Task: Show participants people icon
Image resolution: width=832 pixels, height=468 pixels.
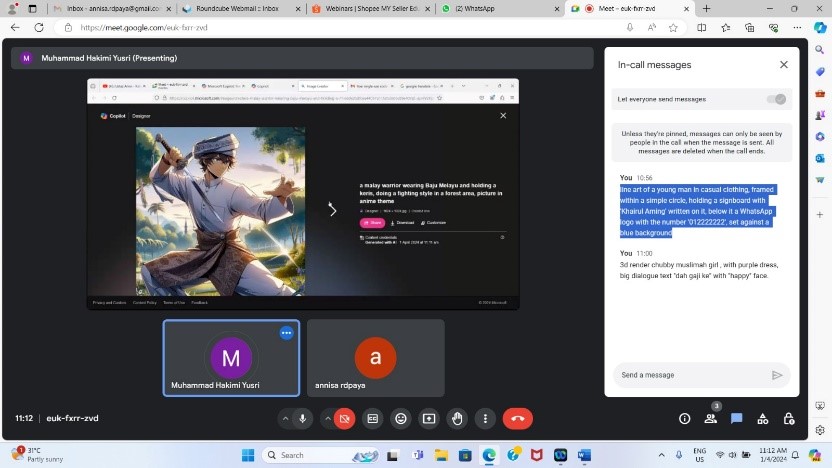Action: point(710,419)
